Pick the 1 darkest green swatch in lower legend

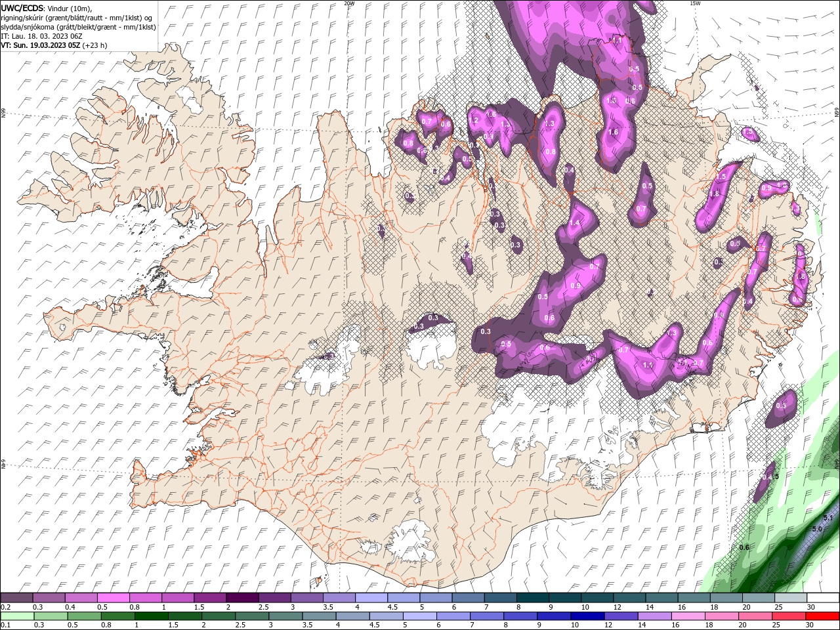coord(152,616)
